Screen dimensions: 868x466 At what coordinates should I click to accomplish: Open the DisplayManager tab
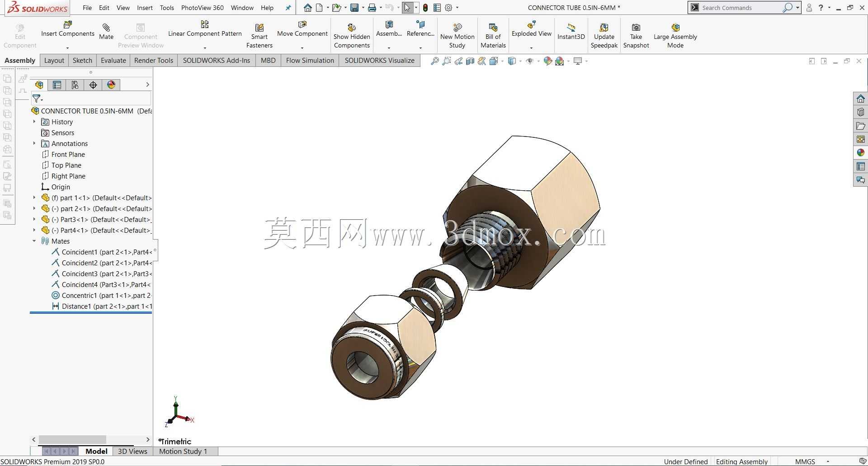[x=111, y=85]
